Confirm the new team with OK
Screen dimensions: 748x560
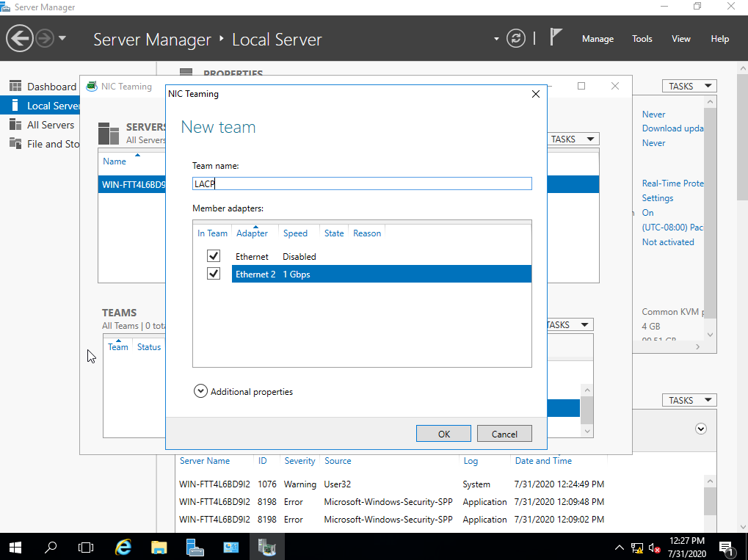pos(443,433)
